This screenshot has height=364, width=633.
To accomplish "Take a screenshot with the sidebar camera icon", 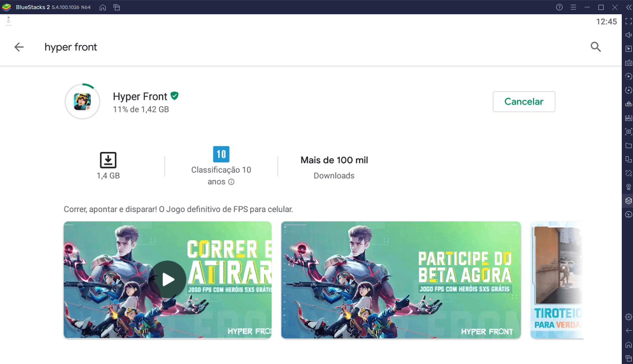I will pos(629,132).
